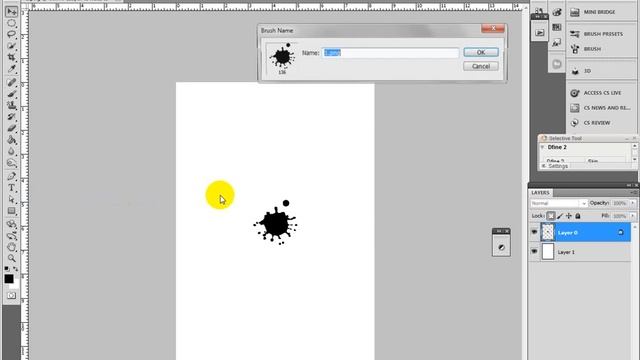Image resolution: width=640 pixels, height=360 pixels.
Task: Select the Path Selection tool
Action: [11, 199]
